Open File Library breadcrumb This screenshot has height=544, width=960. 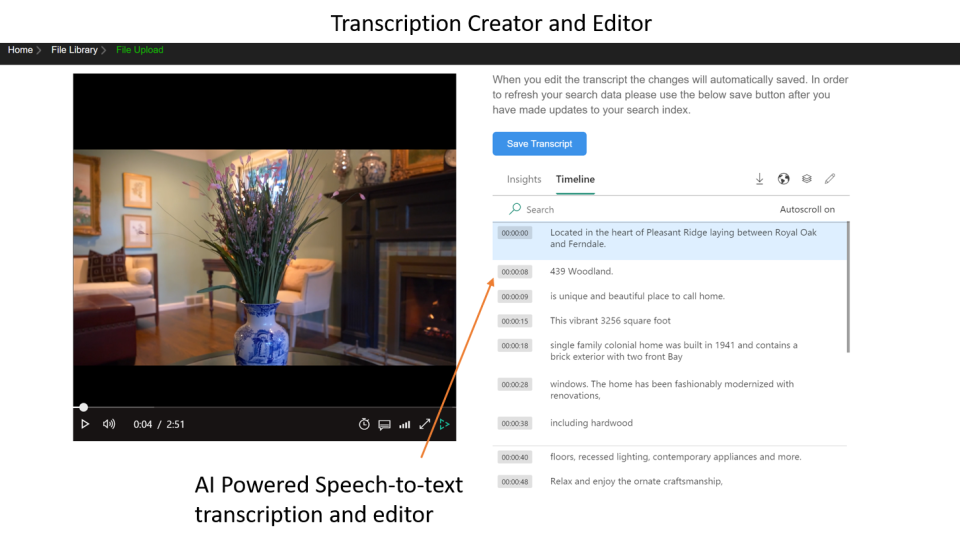pos(74,50)
